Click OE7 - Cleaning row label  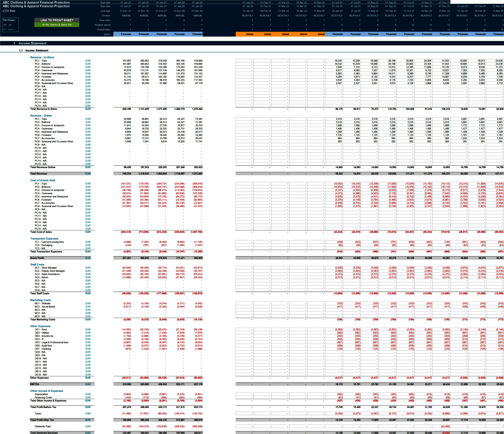tap(43, 349)
